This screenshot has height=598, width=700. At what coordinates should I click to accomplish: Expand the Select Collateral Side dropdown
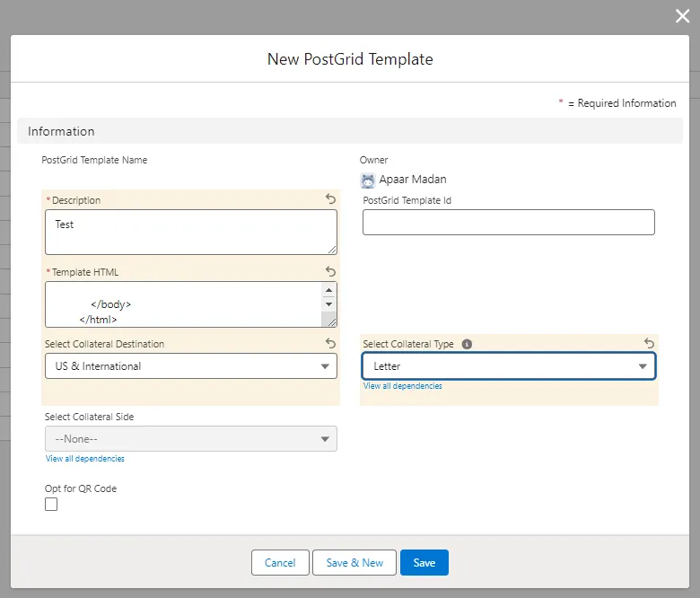(x=191, y=439)
